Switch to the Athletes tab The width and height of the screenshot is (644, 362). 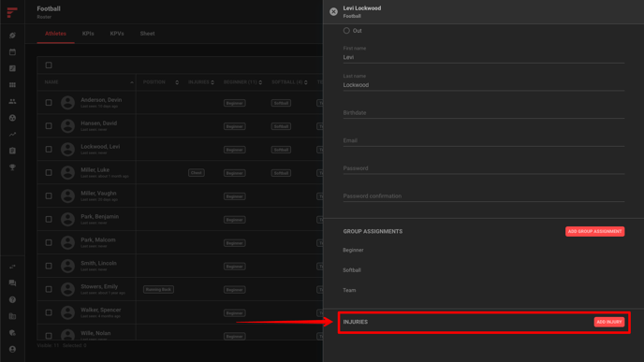[x=55, y=34]
